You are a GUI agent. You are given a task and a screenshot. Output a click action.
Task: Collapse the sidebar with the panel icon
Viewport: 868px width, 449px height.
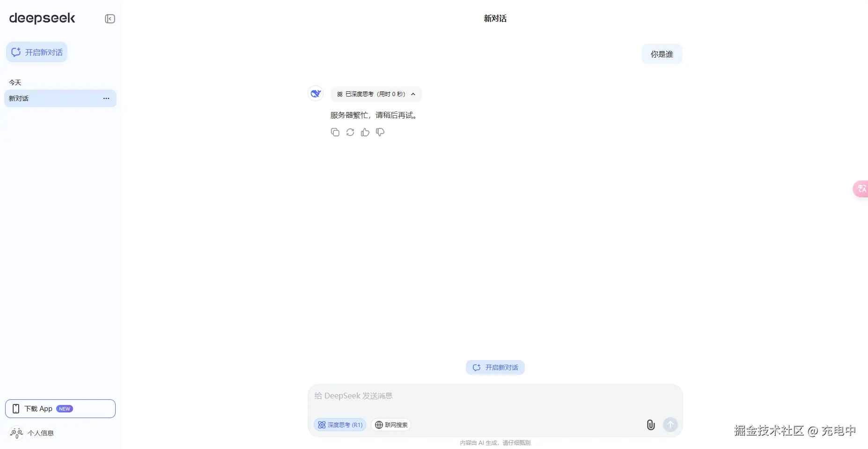(110, 19)
